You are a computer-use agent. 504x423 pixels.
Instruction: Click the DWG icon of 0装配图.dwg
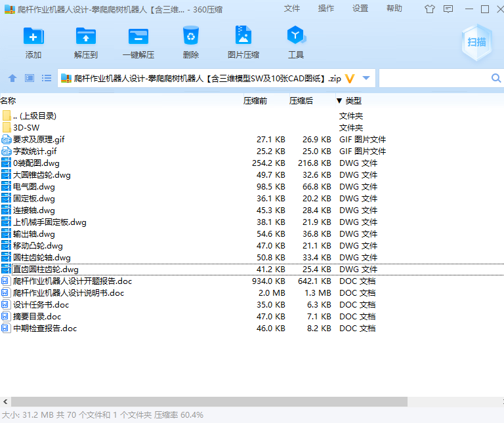tap(6, 163)
